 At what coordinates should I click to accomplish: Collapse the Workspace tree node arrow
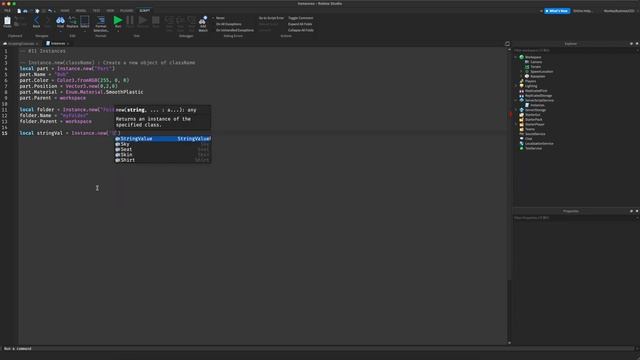tap(516, 57)
